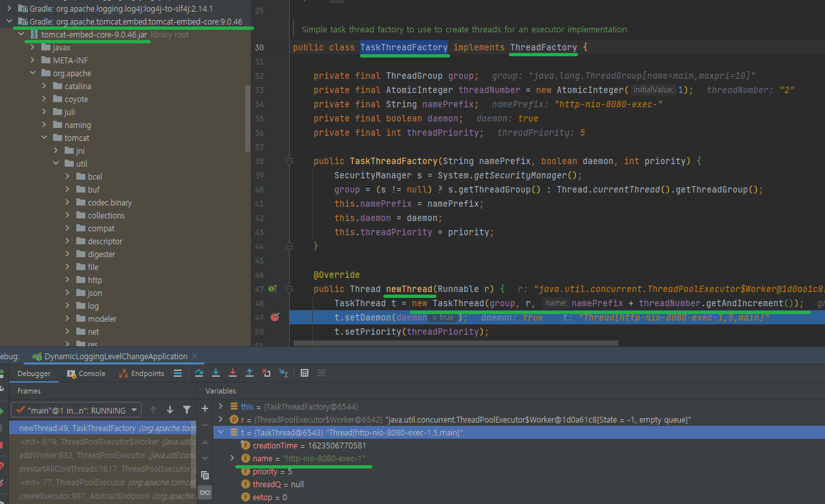Viewport: 825px width, 504px height.
Task: Close the DynamicLoggingLevelChangeApplication debug tab
Action: click(x=195, y=357)
